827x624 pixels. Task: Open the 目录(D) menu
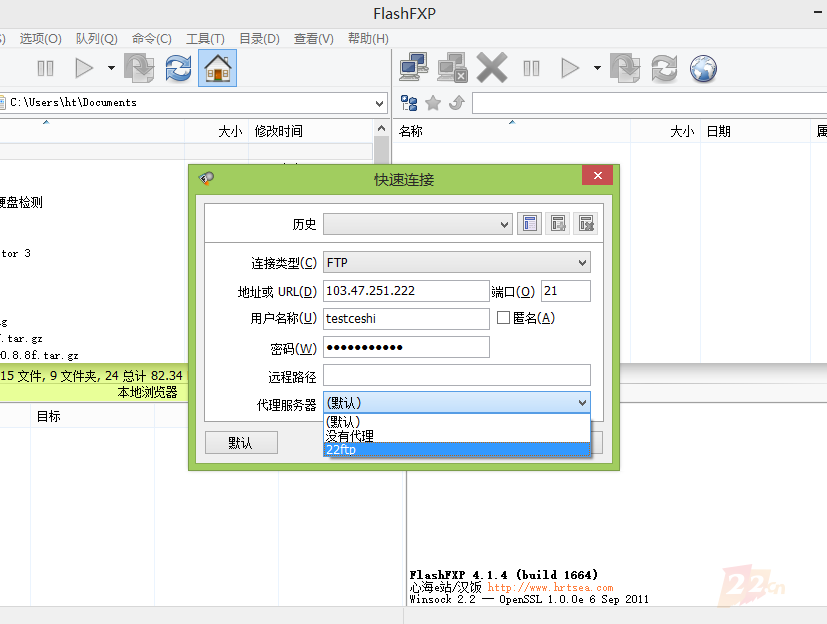(259, 39)
